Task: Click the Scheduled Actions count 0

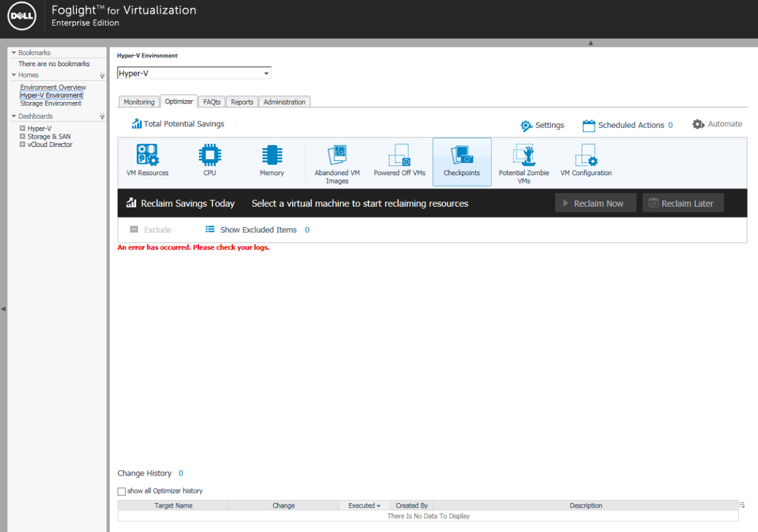Action: 671,125
